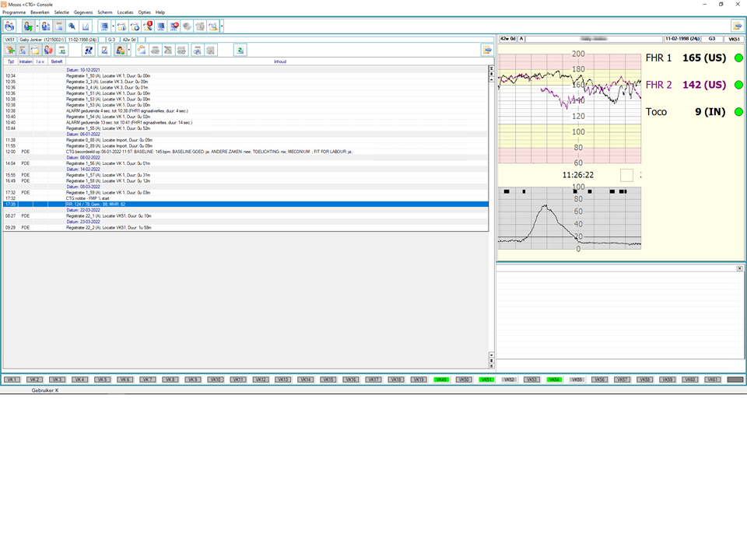Viewport: 747px width, 560px height.
Task: Click the pencil assessment icon in logbook toolbar
Action: [x=105, y=50]
